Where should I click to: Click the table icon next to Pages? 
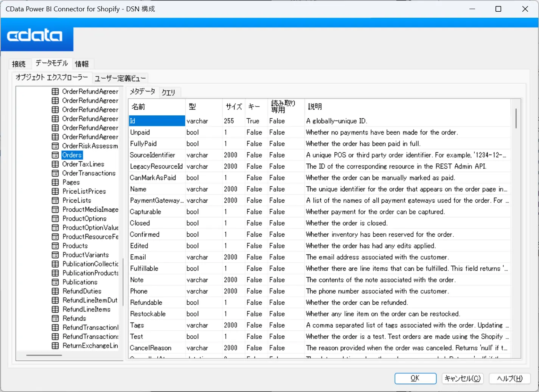tap(55, 182)
